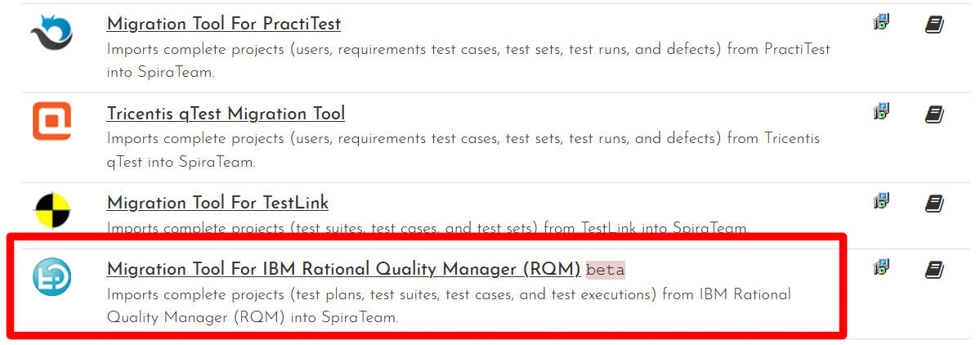Screen dimensions: 980x345
Task: Open documentation book for TestLink tool
Action: click(x=934, y=203)
